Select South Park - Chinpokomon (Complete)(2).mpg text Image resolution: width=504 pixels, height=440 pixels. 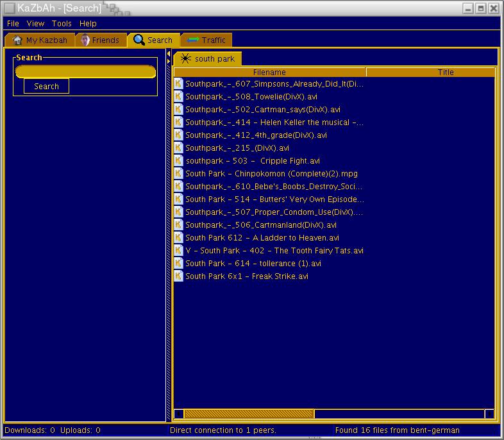(x=271, y=174)
